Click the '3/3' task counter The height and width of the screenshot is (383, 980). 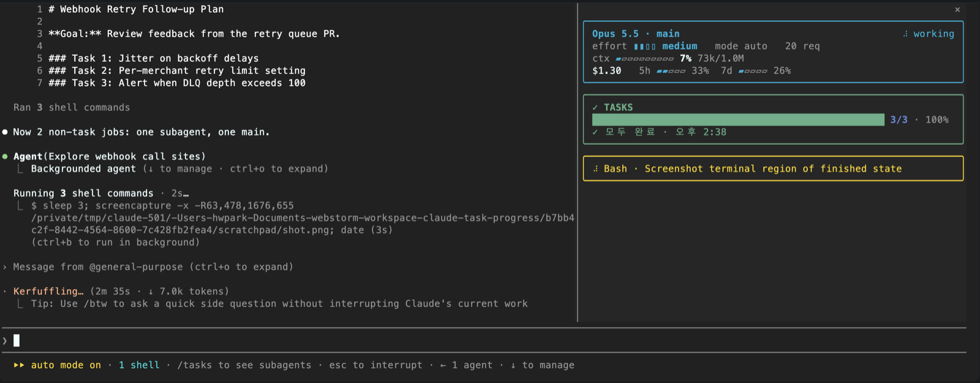tap(899, 119)
